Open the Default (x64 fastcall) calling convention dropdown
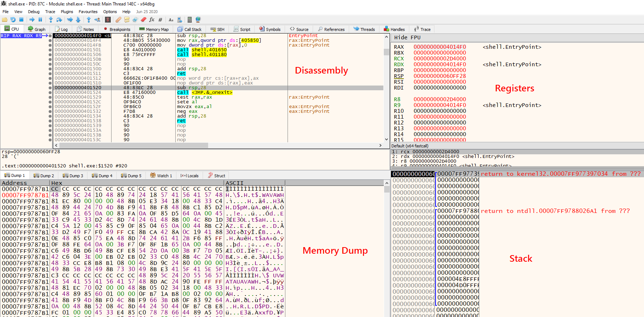Image resolution: width=644 pixels, height=317 pixels. [x=517, y=146]
